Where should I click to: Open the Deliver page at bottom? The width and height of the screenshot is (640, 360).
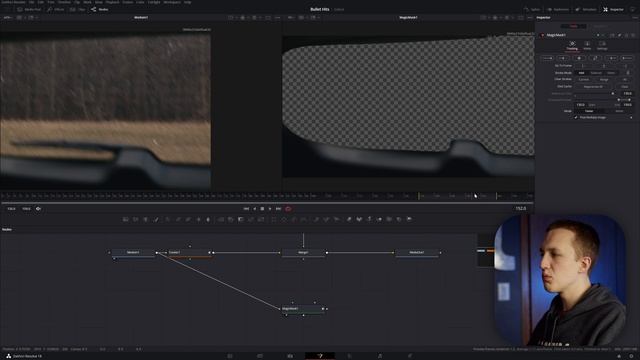point(410,356)
